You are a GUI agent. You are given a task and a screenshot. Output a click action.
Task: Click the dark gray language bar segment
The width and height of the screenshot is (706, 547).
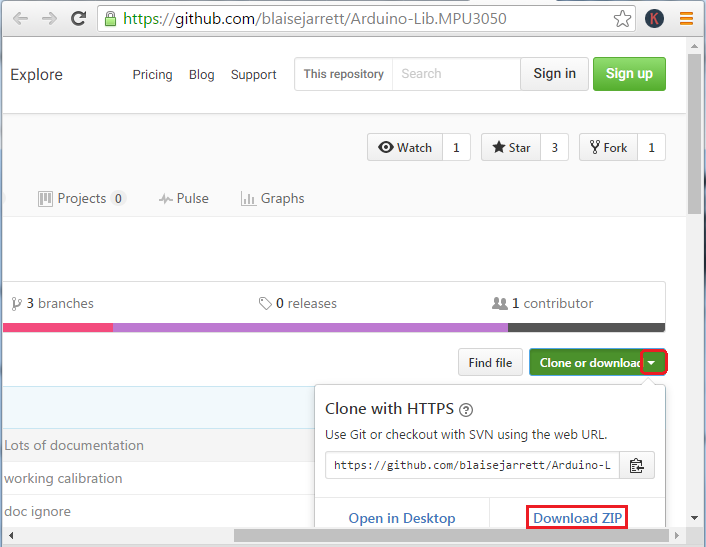click(x=586, y=327)
